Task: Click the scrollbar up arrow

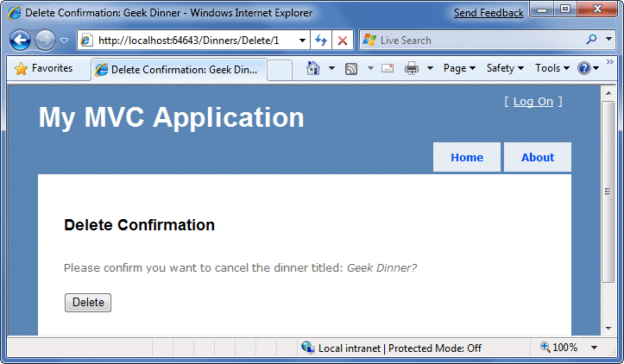Action: 608,93
